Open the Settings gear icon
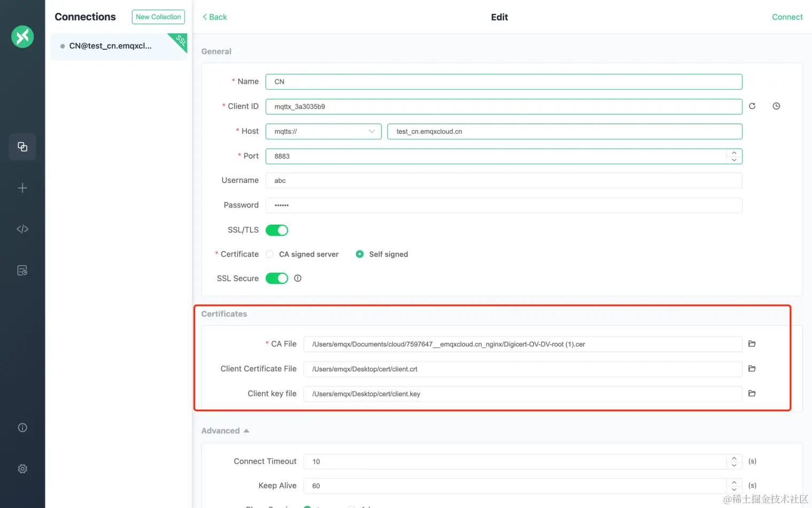Screen dimensions: 812x508 tap(22, 468)
